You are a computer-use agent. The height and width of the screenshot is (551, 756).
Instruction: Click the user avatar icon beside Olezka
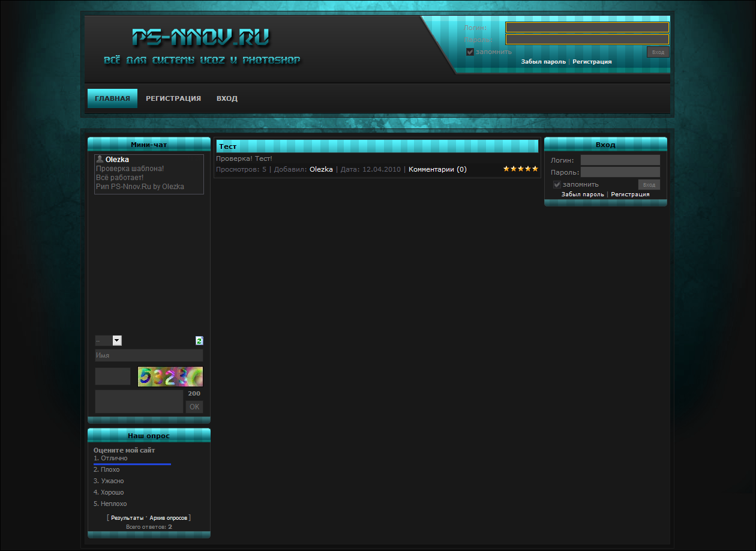[x=100, y=159]
